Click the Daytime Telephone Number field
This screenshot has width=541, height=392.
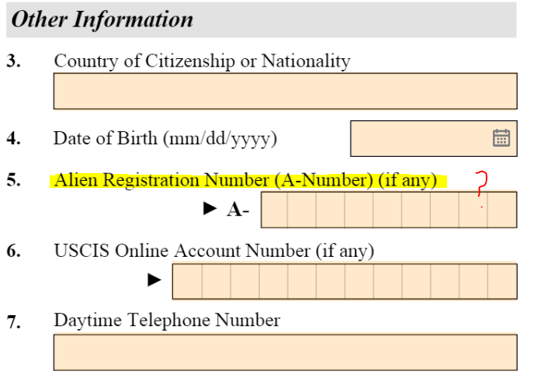click(x=285, y=352)
